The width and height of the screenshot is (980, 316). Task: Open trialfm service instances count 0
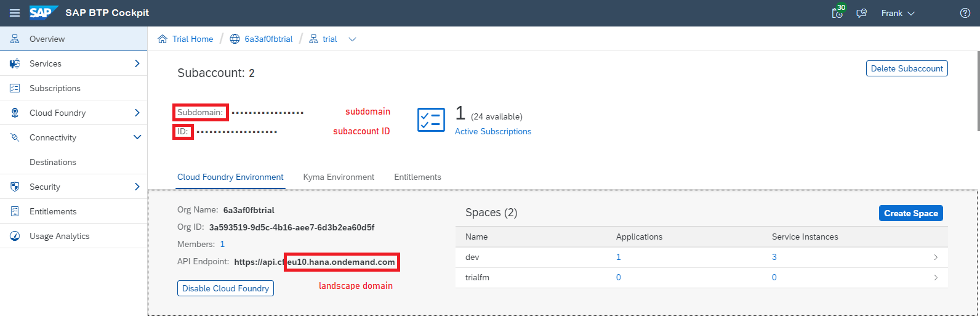pyautogui.click(x=774, y=277)
